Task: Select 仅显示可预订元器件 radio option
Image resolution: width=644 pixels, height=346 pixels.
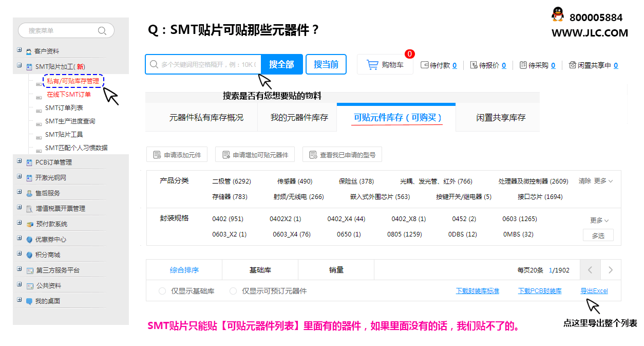Action: tap(233, 291)
